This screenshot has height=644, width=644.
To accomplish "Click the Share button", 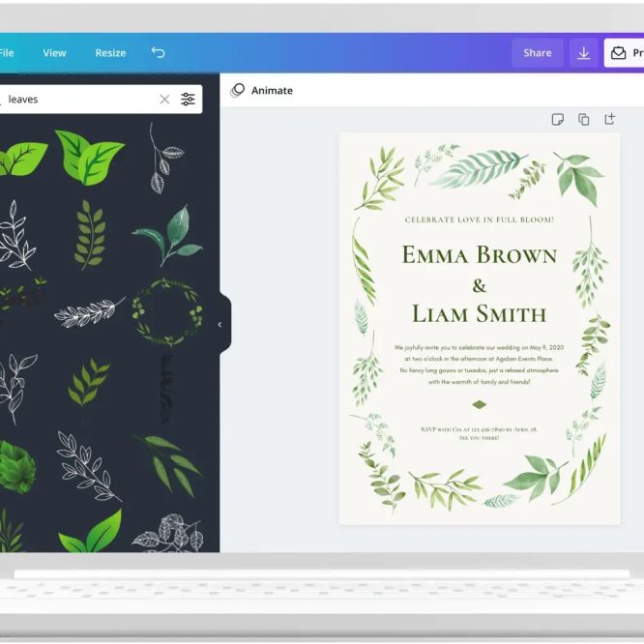I will pos(537,53).
